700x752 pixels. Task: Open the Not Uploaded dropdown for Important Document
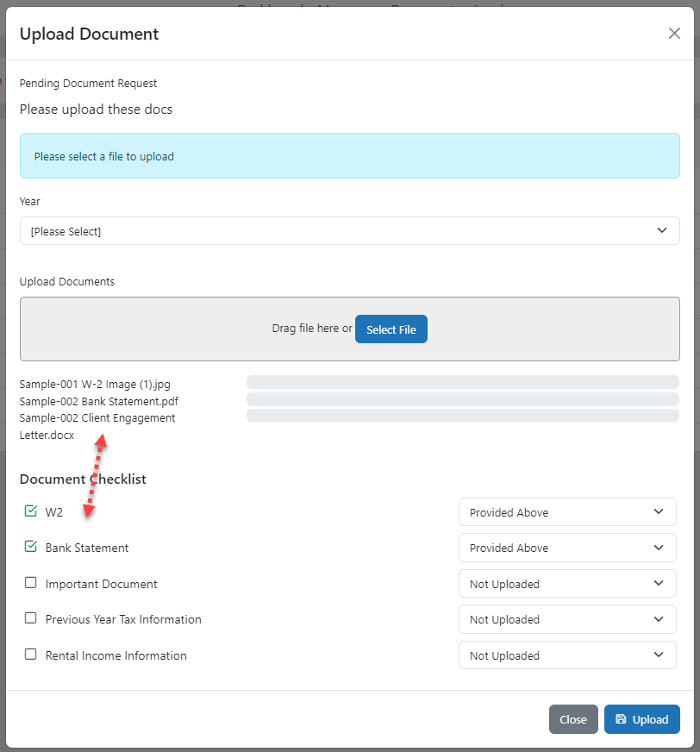tap(566, 583)
